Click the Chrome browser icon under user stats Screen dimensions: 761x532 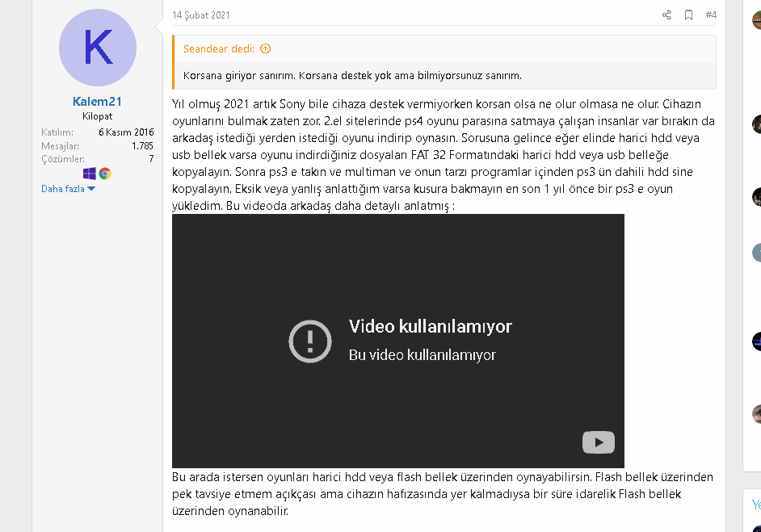105,174
